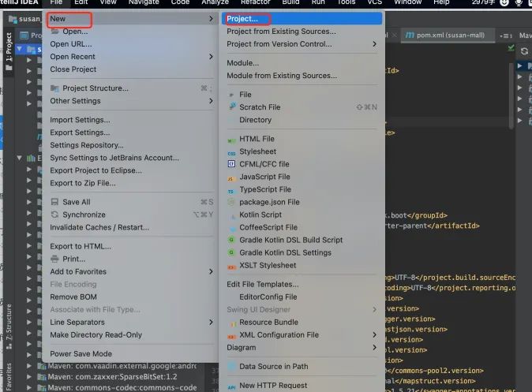Click the HTML File icon

[231, 140]
